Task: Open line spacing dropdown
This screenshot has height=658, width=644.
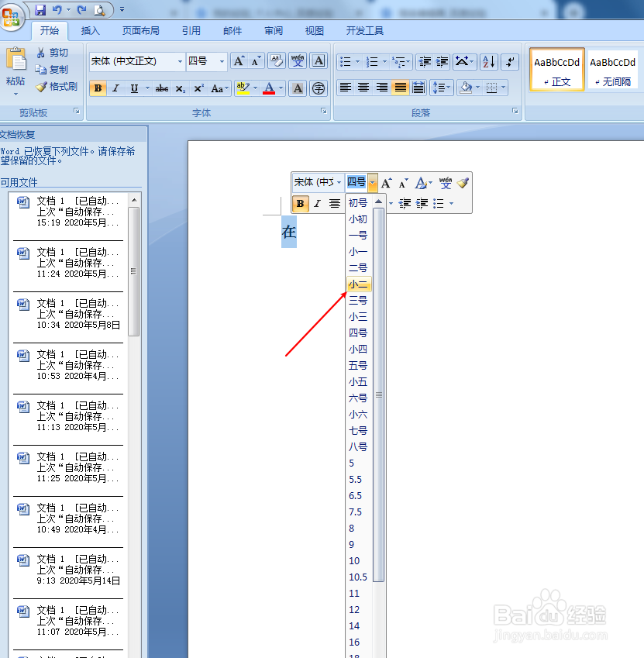Action: tap(442, 88)
